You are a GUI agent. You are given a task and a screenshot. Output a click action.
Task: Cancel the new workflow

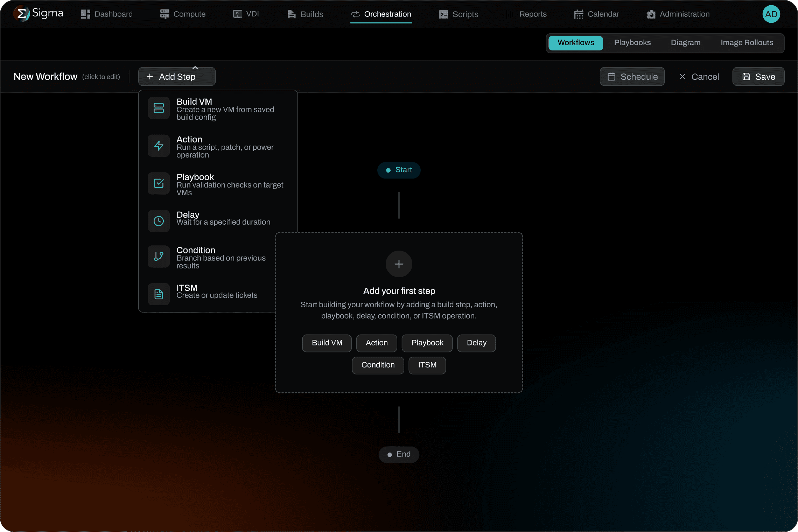[699, 77]
